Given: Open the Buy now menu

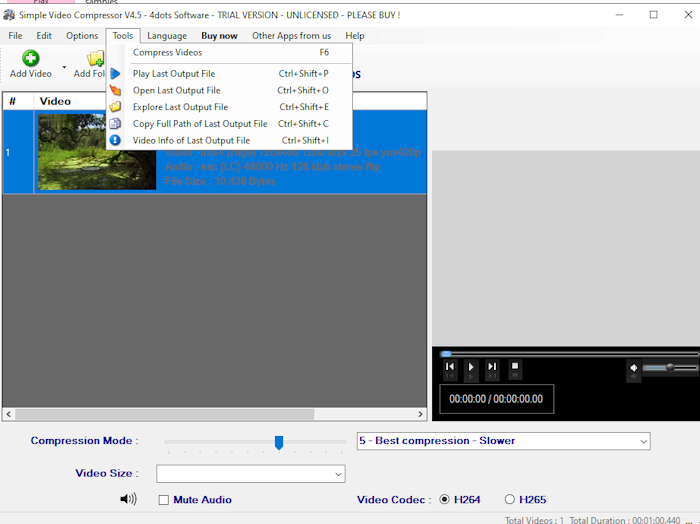Looking at the screenshot, I should [x=219, y=36].
